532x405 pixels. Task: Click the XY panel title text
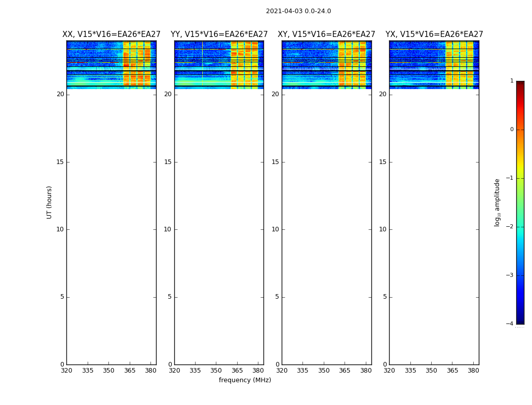click(326, 34)
